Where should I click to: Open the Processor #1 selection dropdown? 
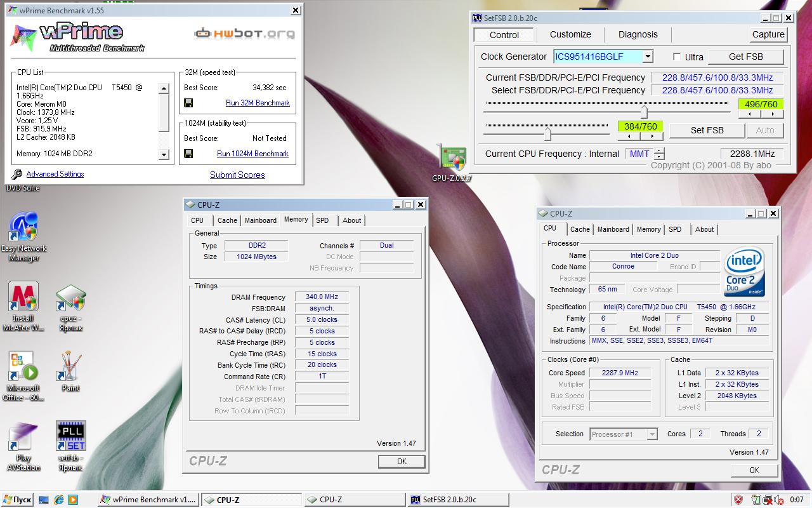point(652,434)
